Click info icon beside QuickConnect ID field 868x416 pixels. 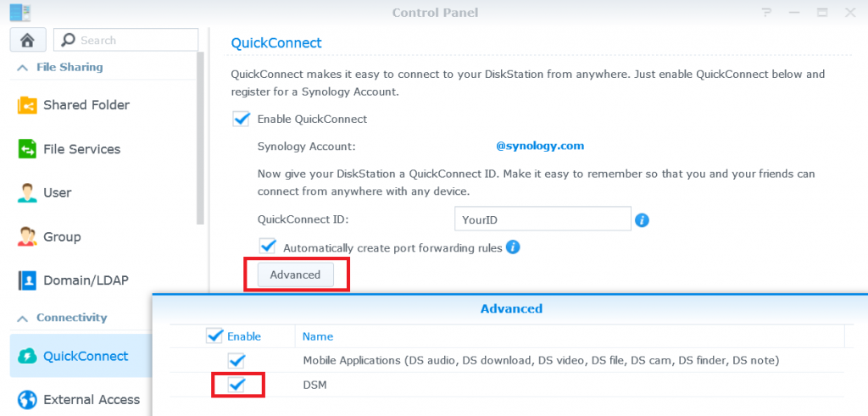click(x=642, y=220)
